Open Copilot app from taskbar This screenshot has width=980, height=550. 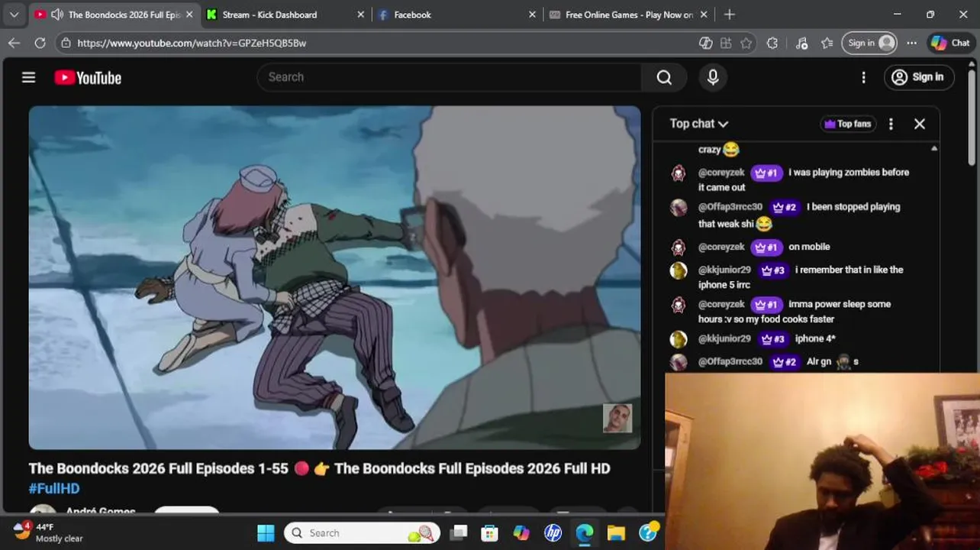(x=521, y=533)
